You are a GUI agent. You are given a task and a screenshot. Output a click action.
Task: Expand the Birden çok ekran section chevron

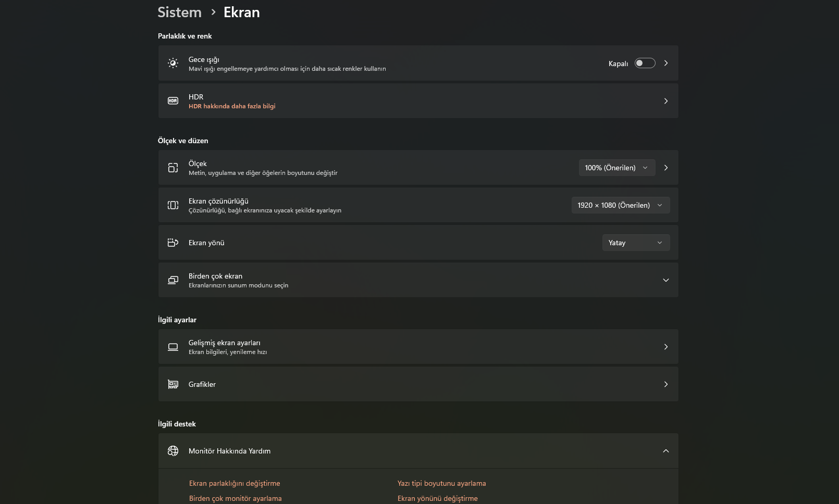[x=665, y=280]
